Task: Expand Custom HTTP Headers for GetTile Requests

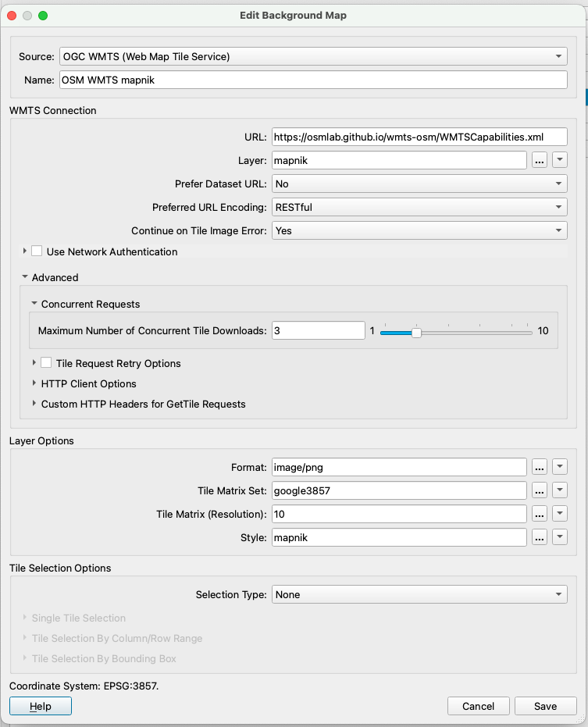Action: coord(34,404)
